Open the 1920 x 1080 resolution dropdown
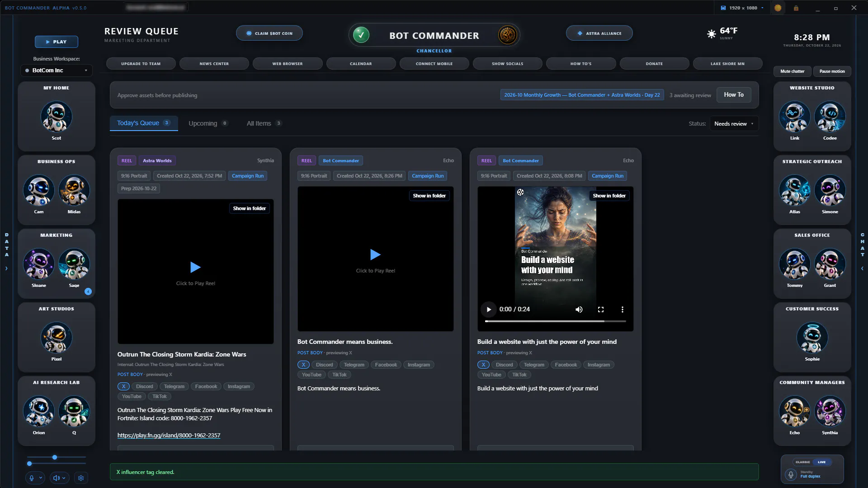 742,8
